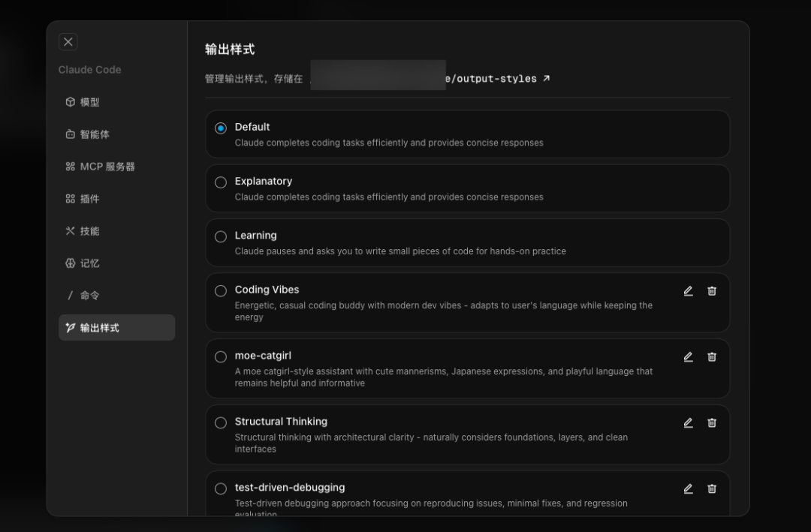Enable the Coding Vibes radio option
This screenshot has width=811, height=532.
tap(221, 291)
